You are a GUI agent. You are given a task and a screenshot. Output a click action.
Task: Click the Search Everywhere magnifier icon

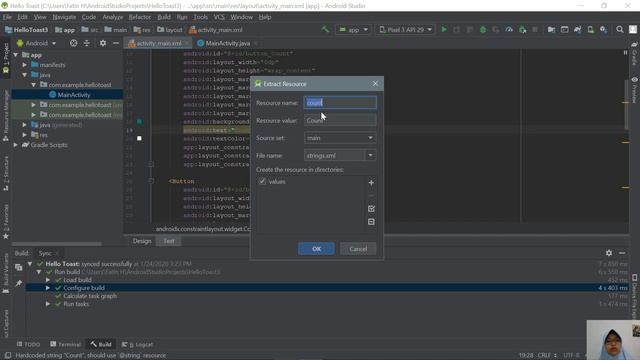(620, 29)
